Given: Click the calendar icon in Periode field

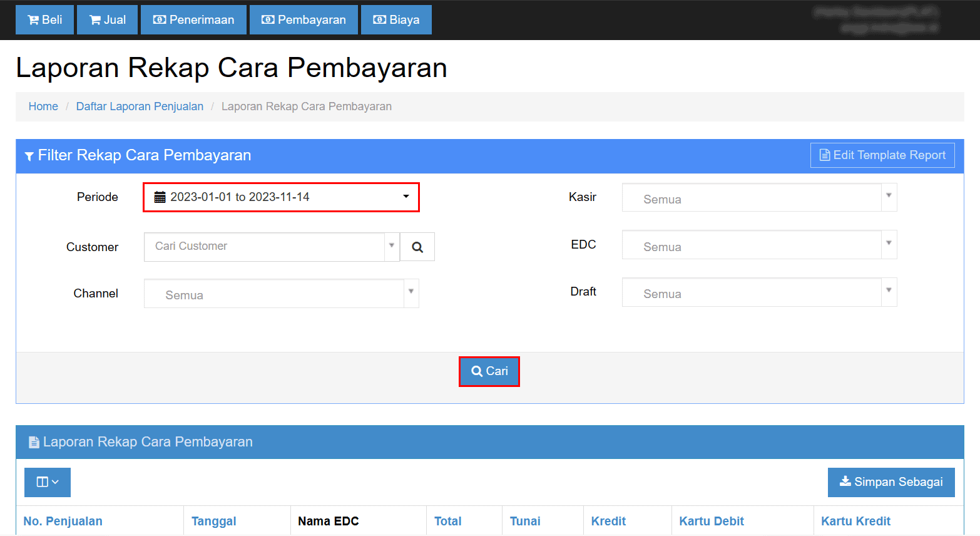Looking at the screenshot, I should (160, 197).
